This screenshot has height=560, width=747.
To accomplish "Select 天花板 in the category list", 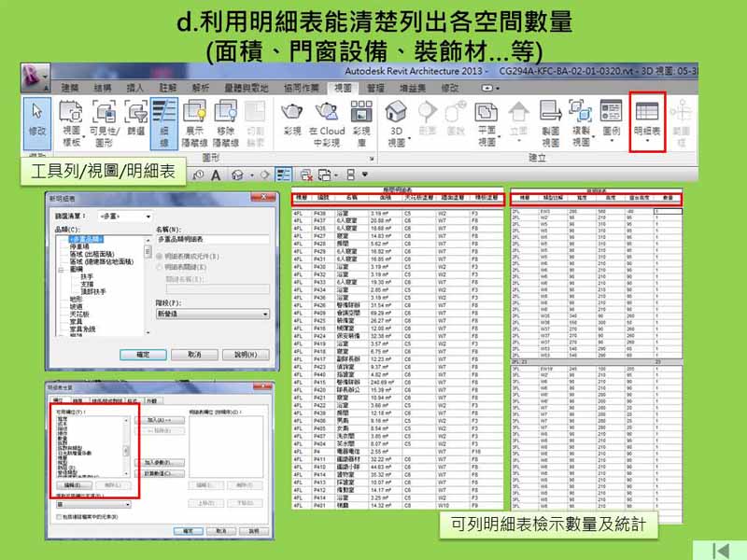I will point(79,315).
